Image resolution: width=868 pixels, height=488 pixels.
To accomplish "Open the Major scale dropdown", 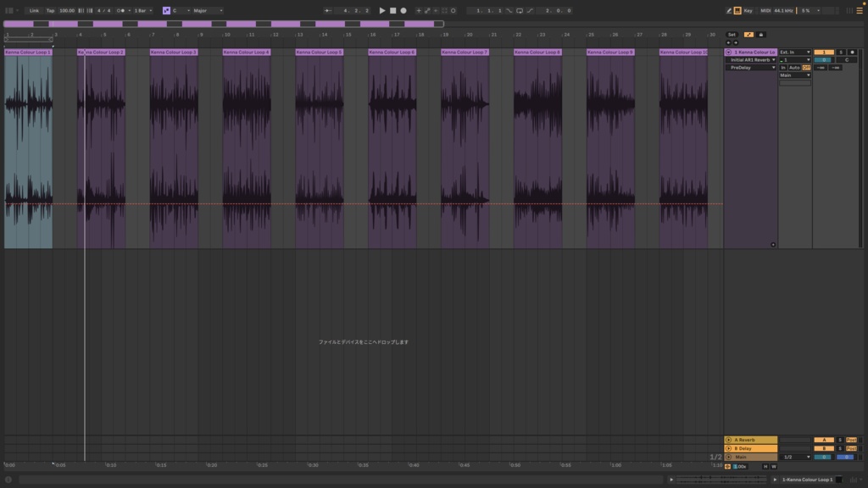I will tap(208, 10).
